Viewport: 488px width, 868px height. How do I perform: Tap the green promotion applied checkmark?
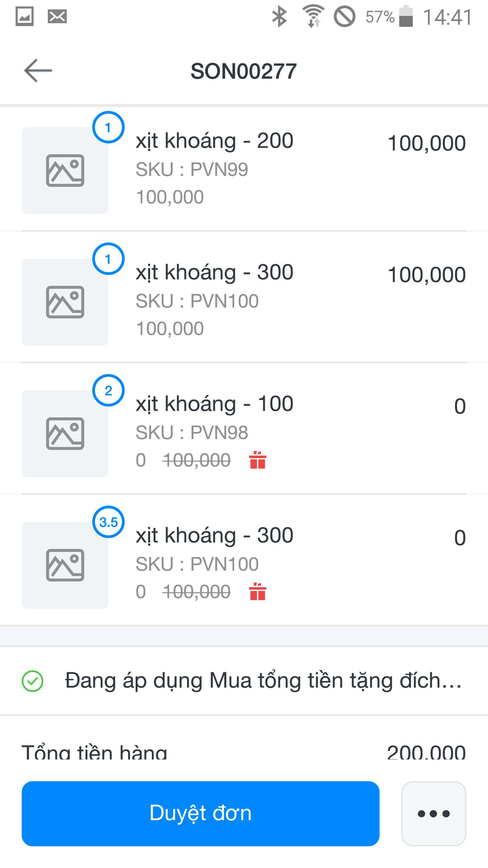click(x=33, y=681)
